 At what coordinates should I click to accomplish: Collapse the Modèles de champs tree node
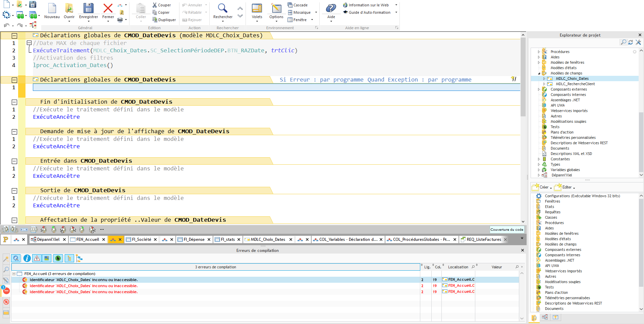(x=539, y=73)
